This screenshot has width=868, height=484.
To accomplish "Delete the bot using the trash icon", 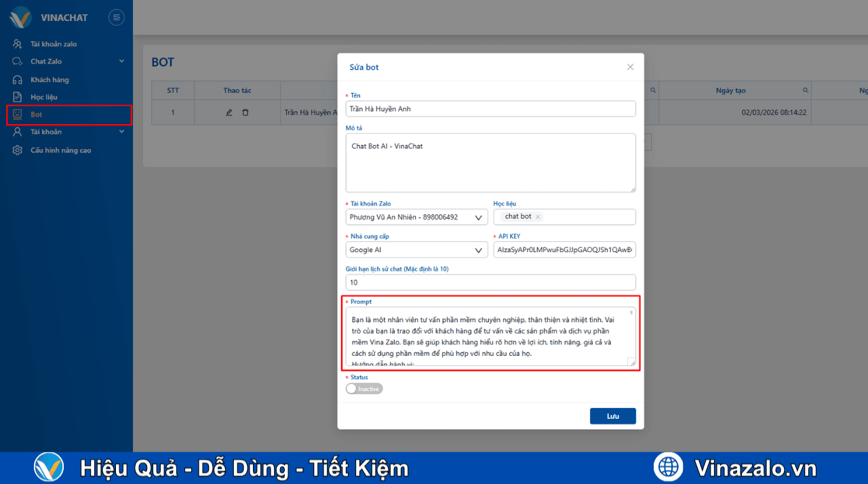I will 246,113.
